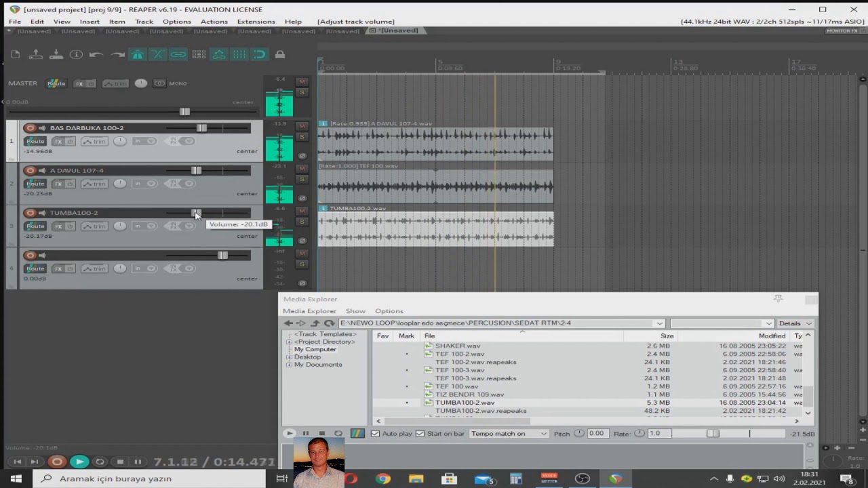Toggle item grouping link icon

178,55
